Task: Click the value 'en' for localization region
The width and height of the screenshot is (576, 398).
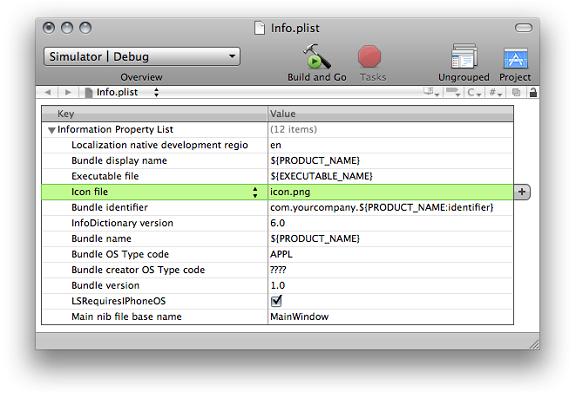Action: coord(276,145)
